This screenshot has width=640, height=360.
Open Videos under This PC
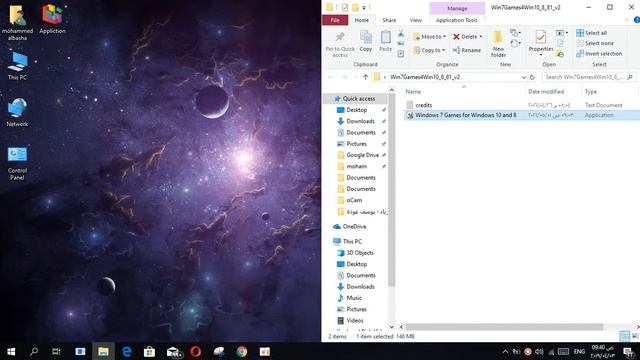(355, 320)
